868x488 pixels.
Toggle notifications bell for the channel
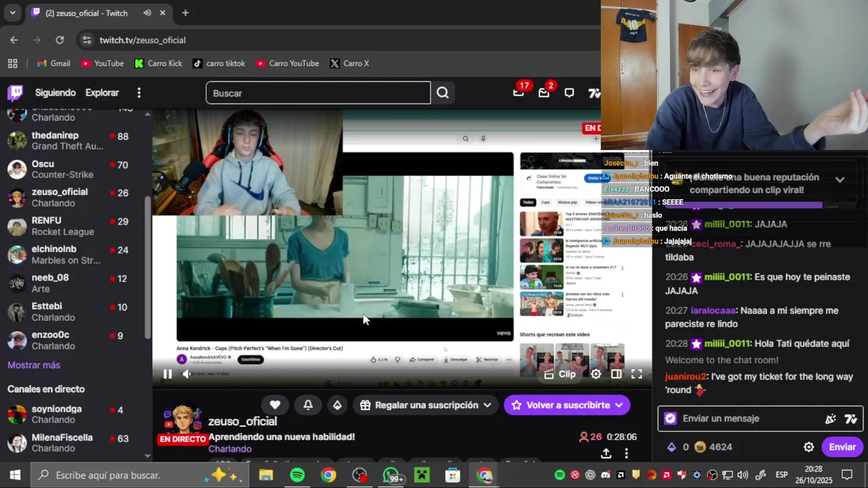coord(308,405)
